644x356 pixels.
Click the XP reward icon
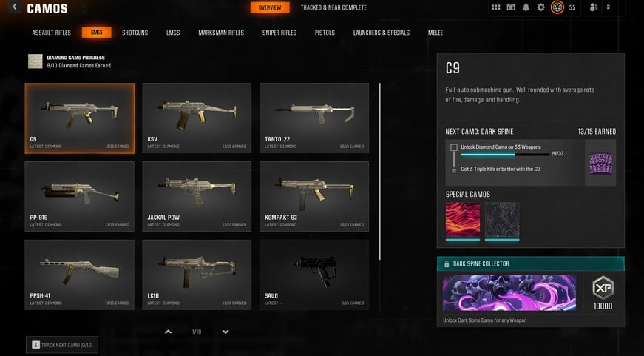(x=603, y=288)
